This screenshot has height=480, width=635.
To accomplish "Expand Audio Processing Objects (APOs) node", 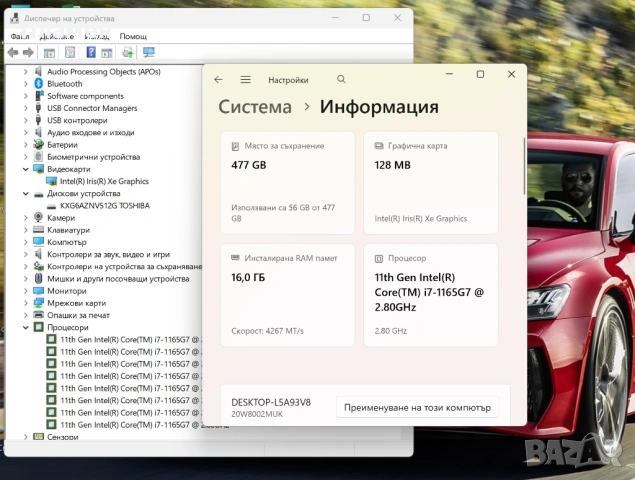I will pos(26,72).
